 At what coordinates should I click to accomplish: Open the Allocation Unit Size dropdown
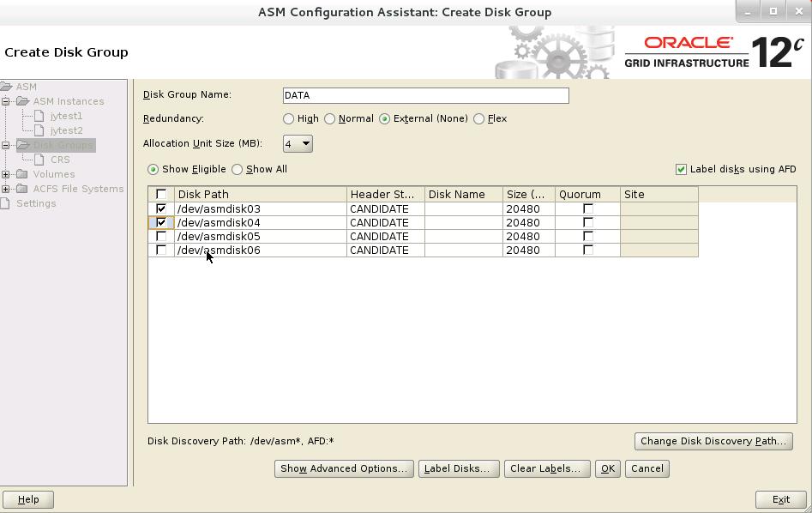point(298,143)
